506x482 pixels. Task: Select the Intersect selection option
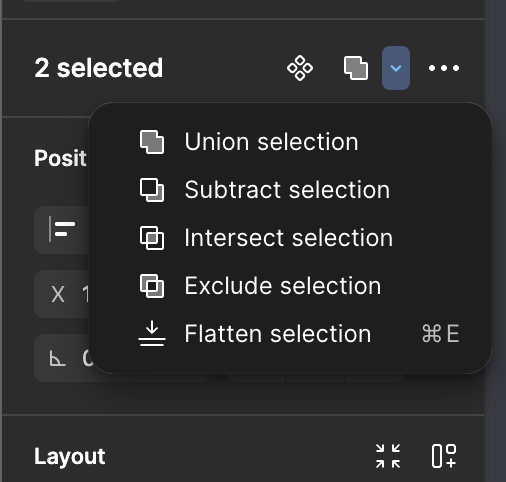click(x=290, y=238)
